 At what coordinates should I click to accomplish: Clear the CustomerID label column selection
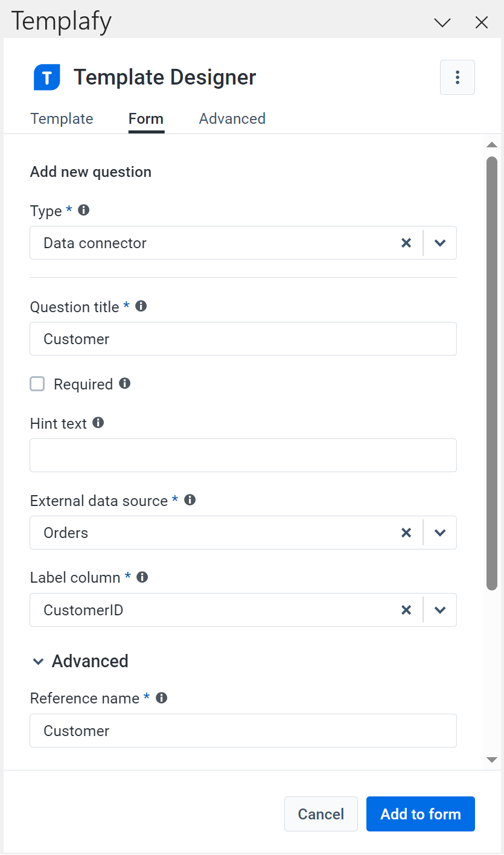click(406, 610)
